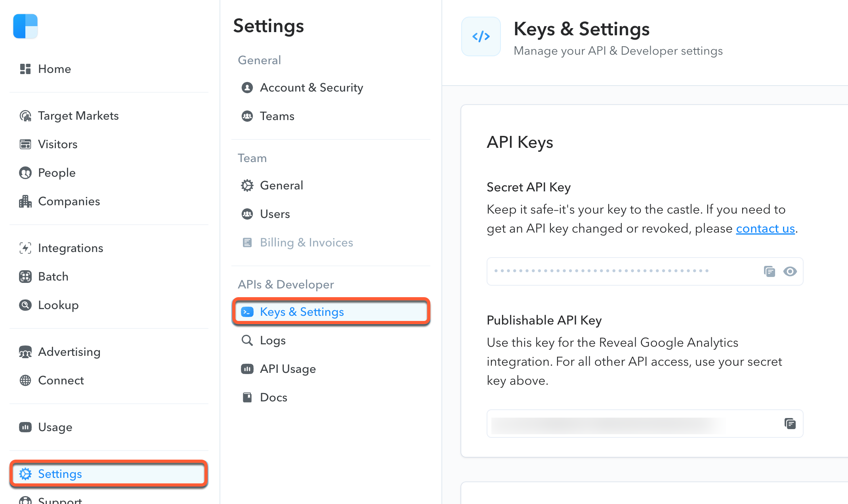Screen dimensions: 848x504
Task: Copy the Secret API Key
Action: (769, 271)
